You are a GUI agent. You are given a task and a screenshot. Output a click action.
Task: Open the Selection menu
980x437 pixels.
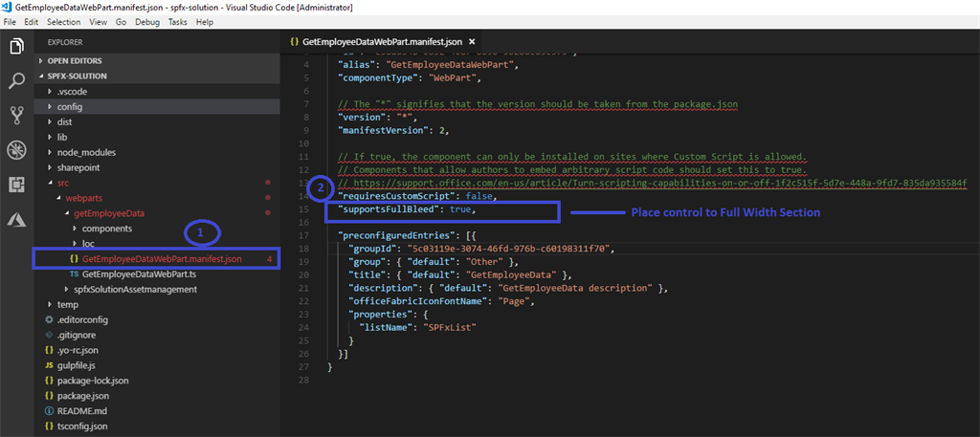(64, 22)
